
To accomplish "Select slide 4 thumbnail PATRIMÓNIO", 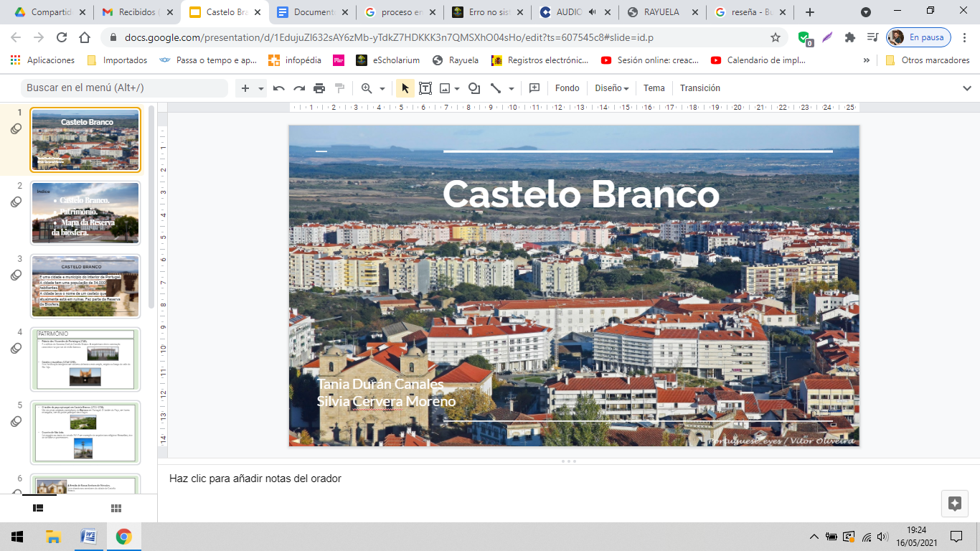I will click(x=85, y=359).
